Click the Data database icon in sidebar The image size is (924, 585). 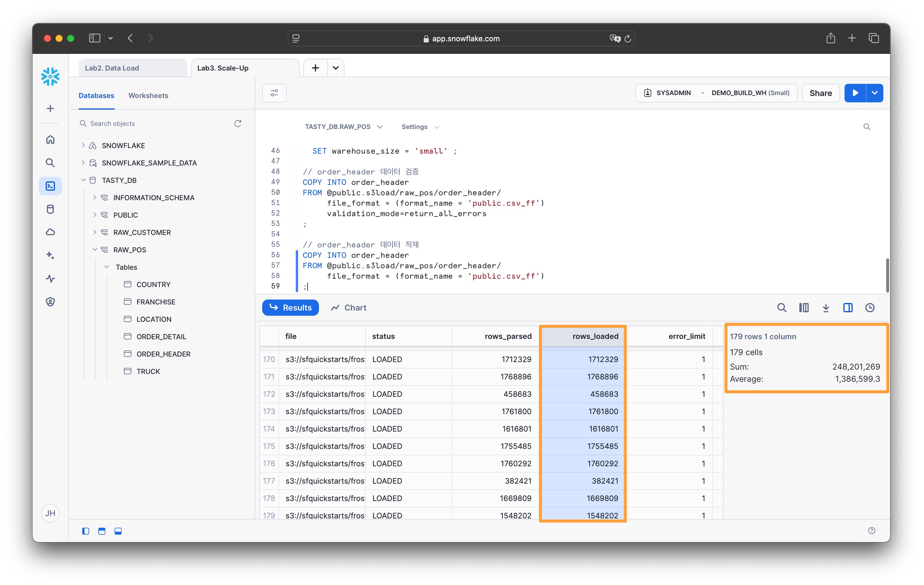[50, 209]
